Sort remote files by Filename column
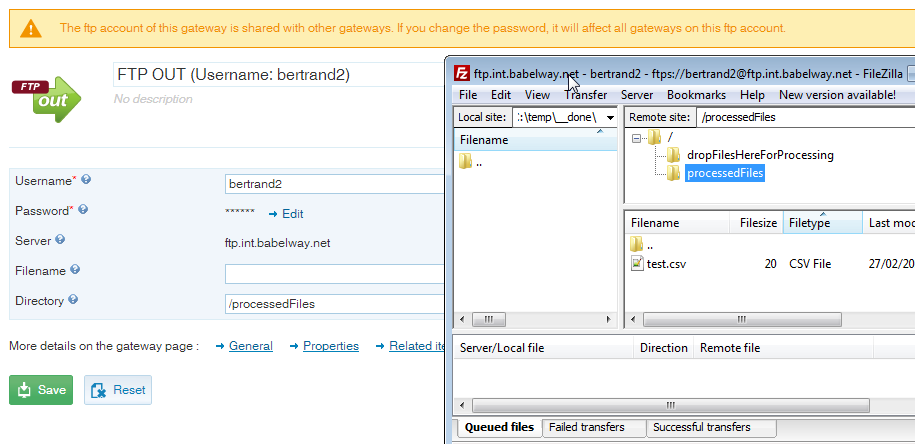The height and width of the screenshot is (444, 915). [x=677, y=223]
